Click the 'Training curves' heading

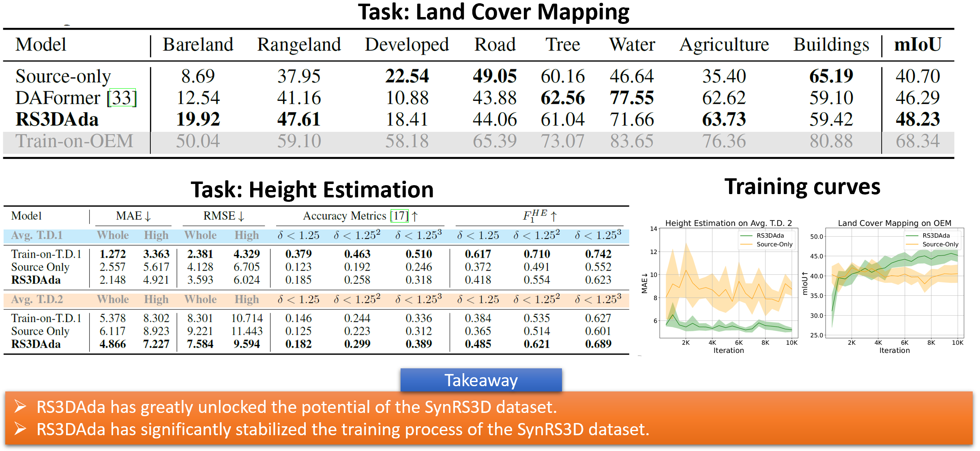tap(802, 187)
